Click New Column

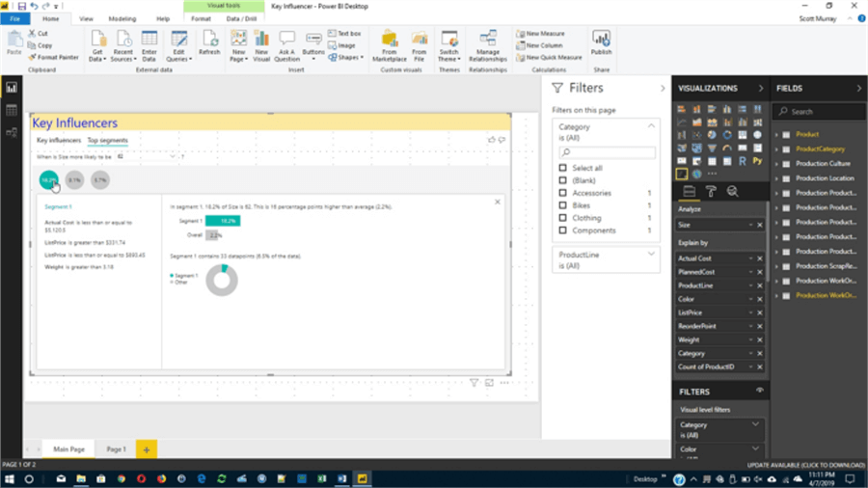(540, 45)
